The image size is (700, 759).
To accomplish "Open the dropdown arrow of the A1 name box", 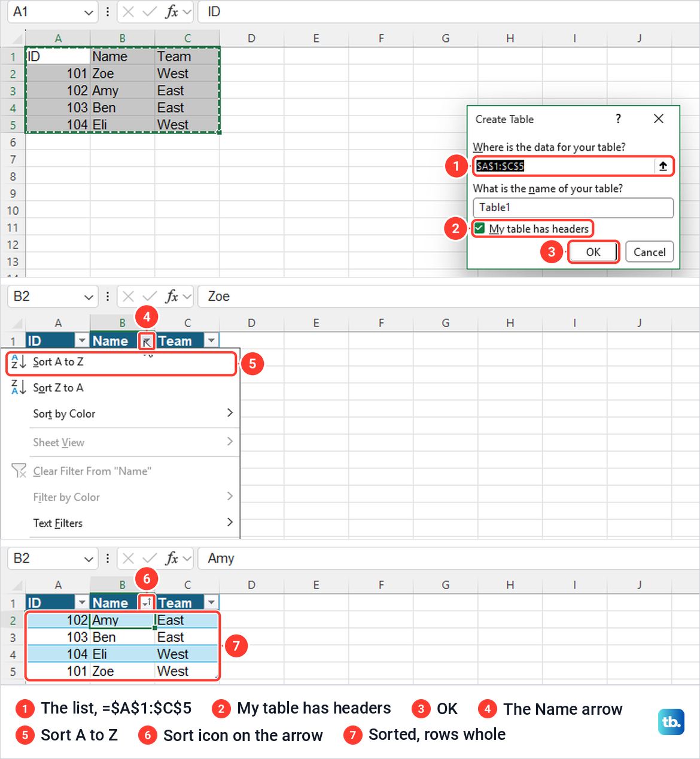I will point(89,12).
